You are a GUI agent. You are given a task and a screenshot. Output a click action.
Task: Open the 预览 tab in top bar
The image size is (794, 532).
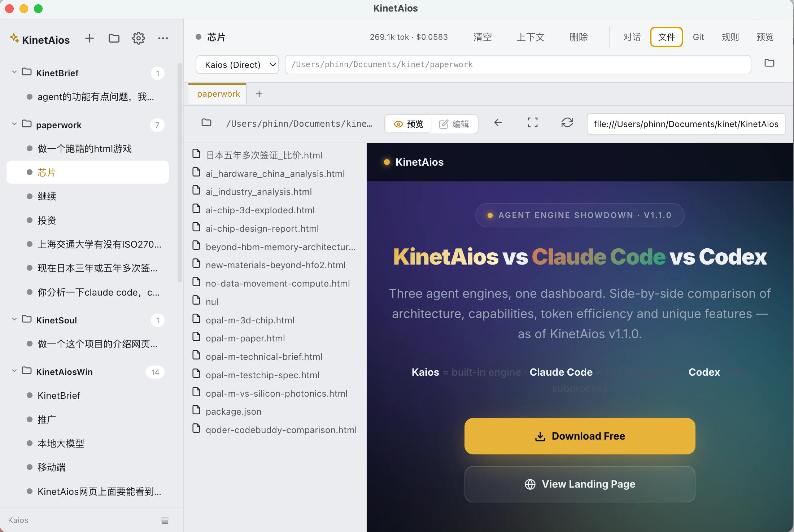pyautogui.click(x=765, y=37)
